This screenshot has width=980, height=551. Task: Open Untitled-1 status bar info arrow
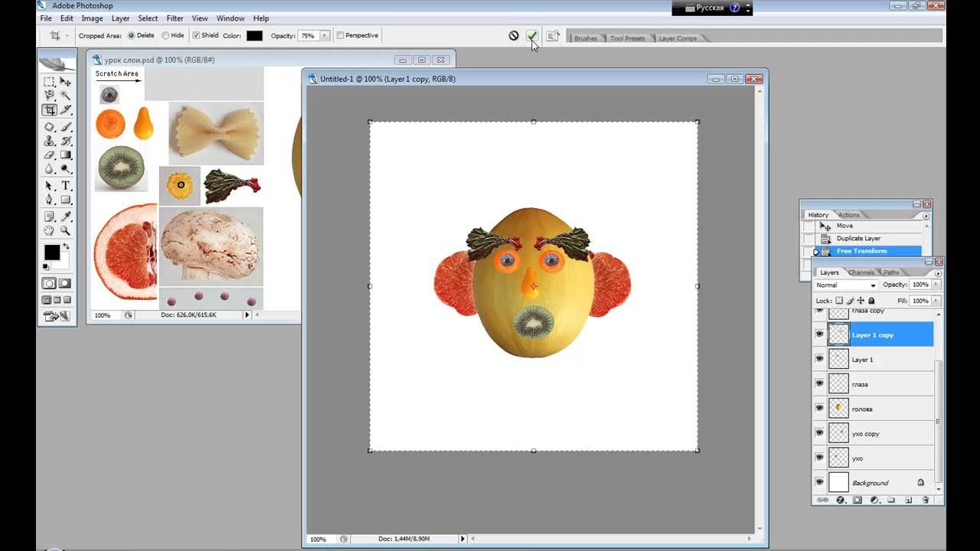(x=462, y=539)
